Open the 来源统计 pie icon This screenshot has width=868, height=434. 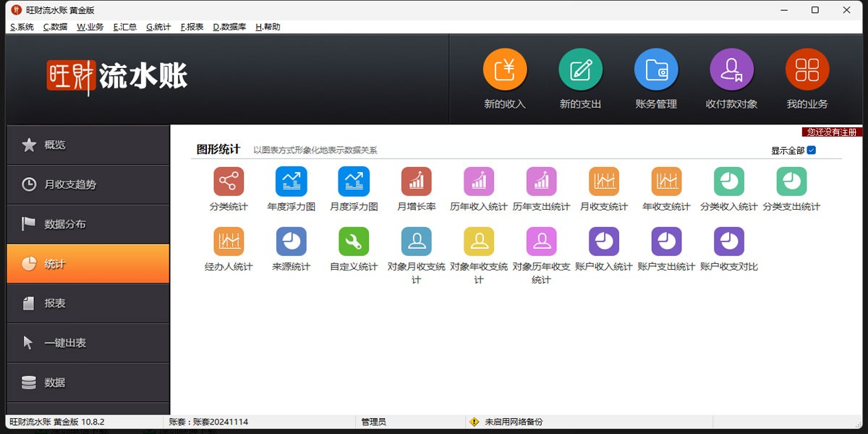coord(292,242)
